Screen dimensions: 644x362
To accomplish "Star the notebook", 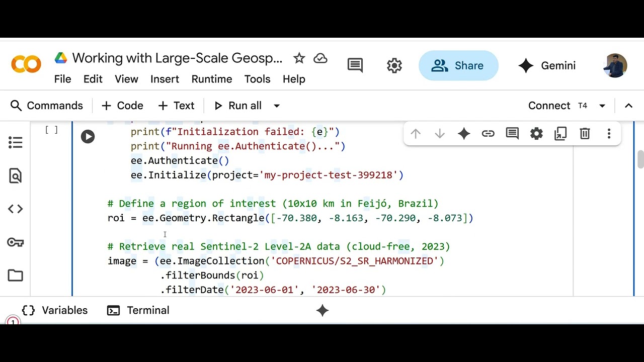I will coord(299,58).
